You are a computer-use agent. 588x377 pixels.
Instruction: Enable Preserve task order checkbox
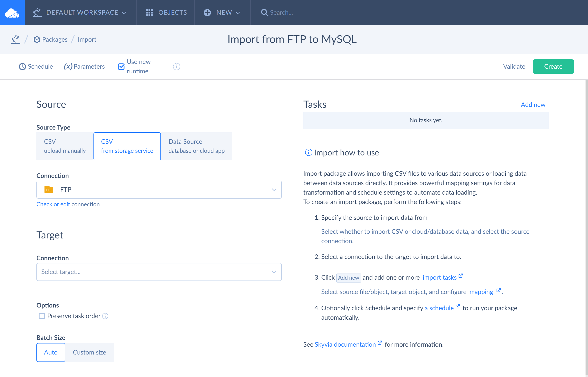point(42,316)
